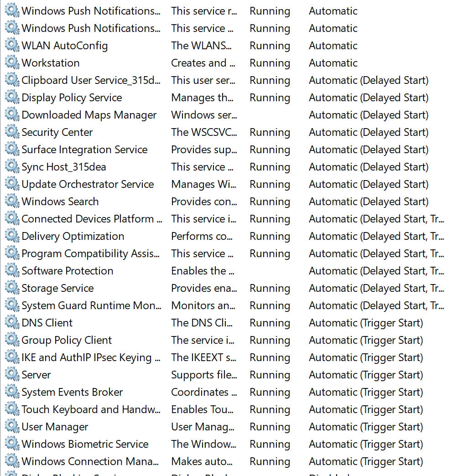Image resolution: width=457 pixels, height=476 pixels.
Task: Click the gear icon next to Downloaded Maps Manager
Action: click(12, 114)
